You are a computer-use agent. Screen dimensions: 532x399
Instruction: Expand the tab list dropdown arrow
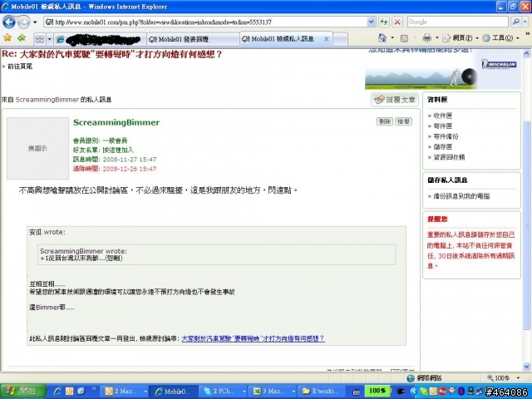coord(49,39)
